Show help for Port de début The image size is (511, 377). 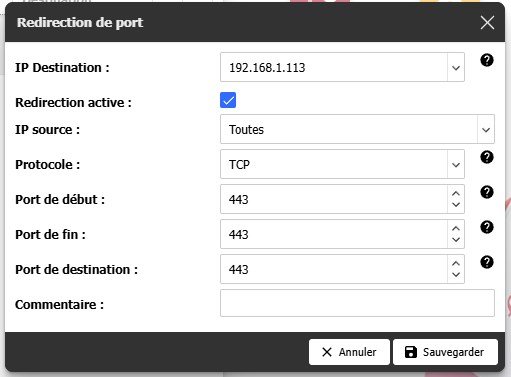(x=487, y=192)
